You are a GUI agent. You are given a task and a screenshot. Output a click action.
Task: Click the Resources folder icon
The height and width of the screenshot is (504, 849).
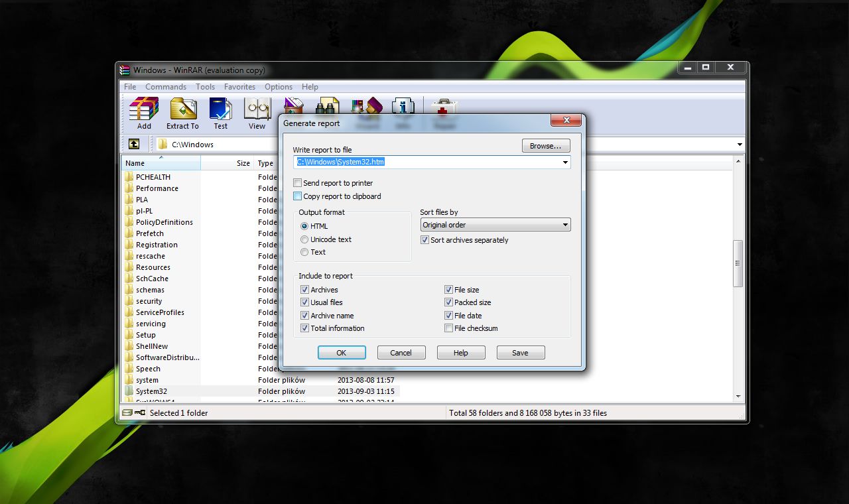tap(129, 267)
